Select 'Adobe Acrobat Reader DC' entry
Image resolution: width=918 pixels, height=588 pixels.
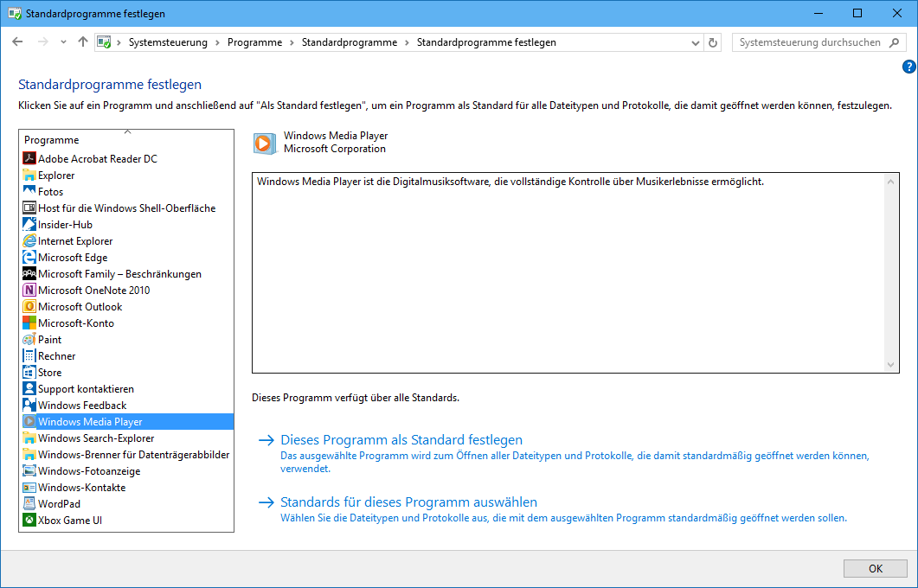98,158
